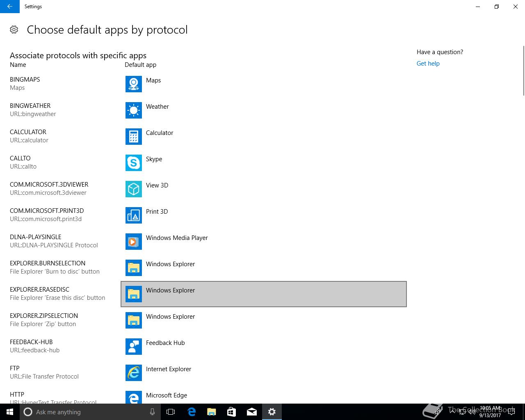Click the Skype icon for CALLTO
Viewport: 525px width, 420px height.
[134, 163]
